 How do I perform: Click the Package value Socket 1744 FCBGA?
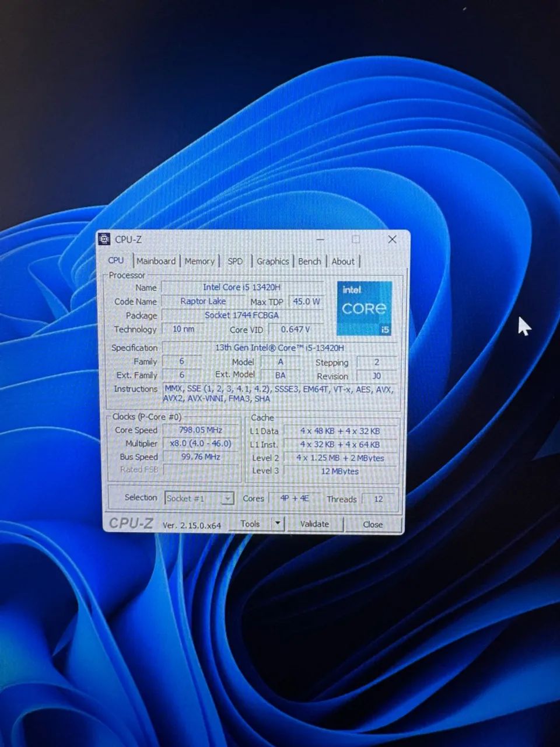pyautogui.click(x=242, y=315)
